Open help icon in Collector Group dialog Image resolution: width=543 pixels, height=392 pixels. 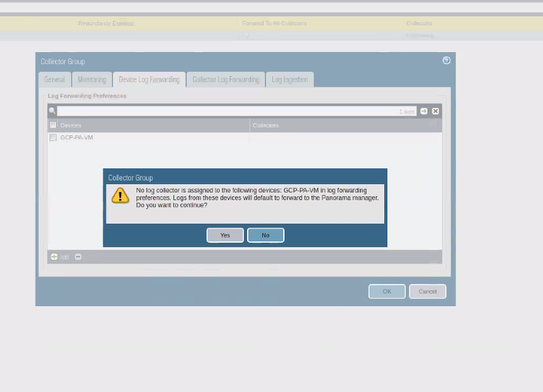[x=446, y=60]
